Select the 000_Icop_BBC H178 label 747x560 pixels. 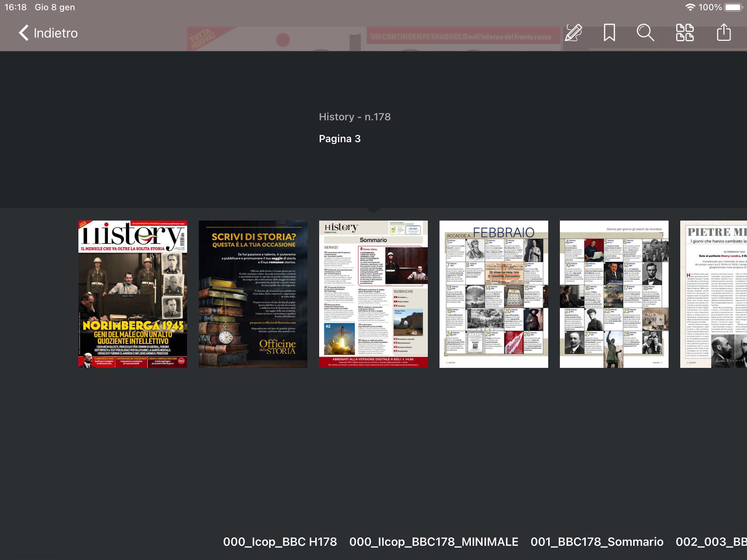pyautogui.click(x=280, y=542)
